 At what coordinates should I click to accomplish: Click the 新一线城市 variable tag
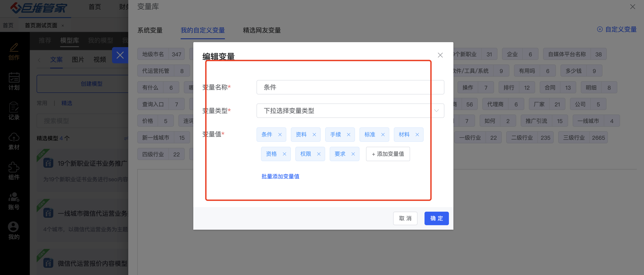pyautogui.click(x=163, y=138)
